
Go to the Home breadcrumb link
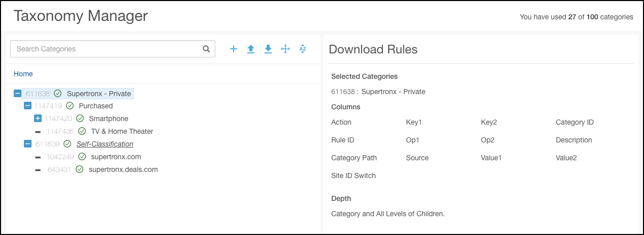23,74
